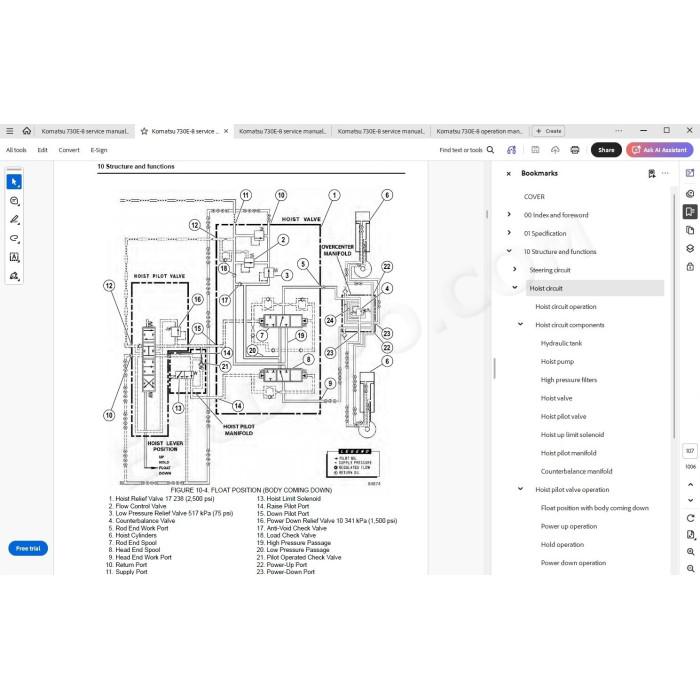The image size is (700, 700).
Task: Open the Power up operation bookmark
Action: [x=569, y=526]
